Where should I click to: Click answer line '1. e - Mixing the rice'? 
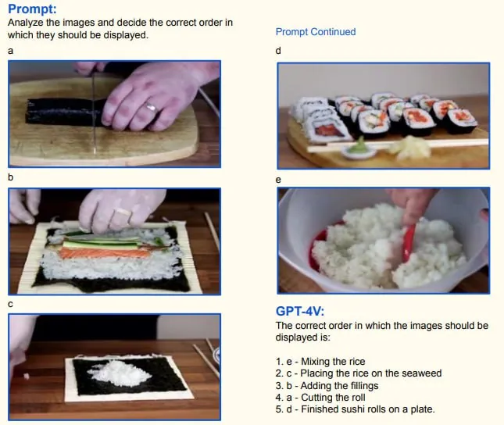[320, 362]
